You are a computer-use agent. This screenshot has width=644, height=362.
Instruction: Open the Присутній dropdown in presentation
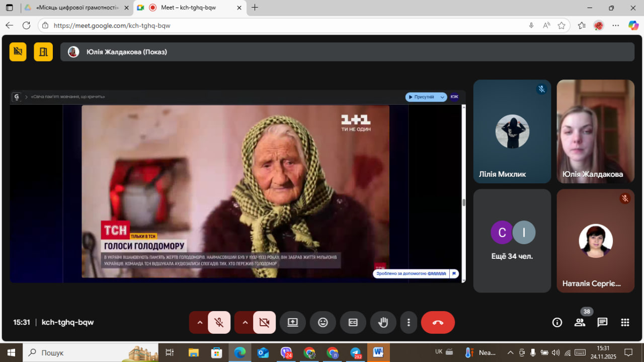pos(426,97)
